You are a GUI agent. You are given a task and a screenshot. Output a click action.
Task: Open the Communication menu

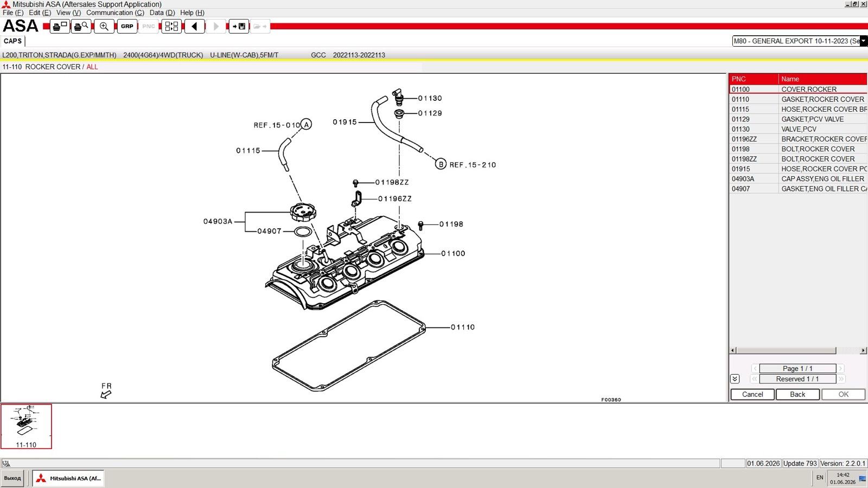[115, 12]
